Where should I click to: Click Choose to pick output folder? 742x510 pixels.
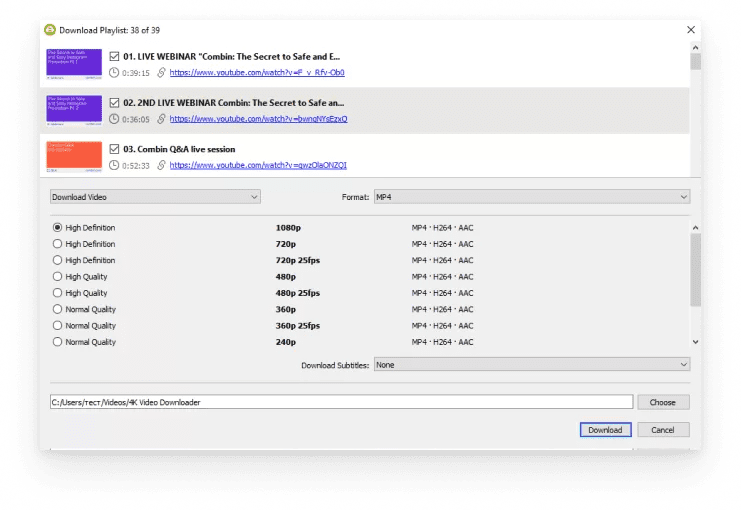coord(662,402)
